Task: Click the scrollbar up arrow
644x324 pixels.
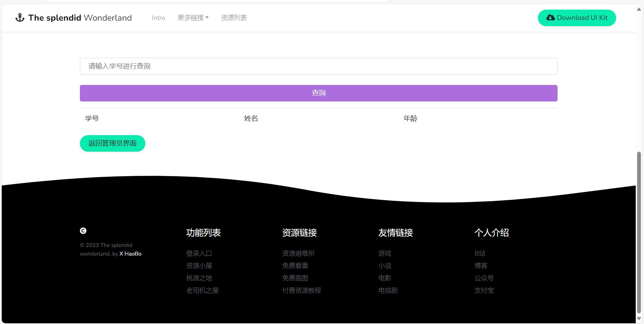Action: point(639,9)
